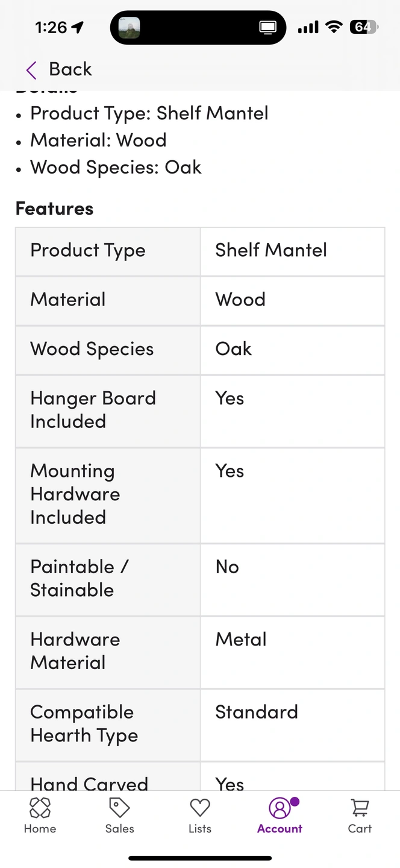Open the Sales tag icon
The height and width of the screenshot is (868, 400).
coord(119,808)
